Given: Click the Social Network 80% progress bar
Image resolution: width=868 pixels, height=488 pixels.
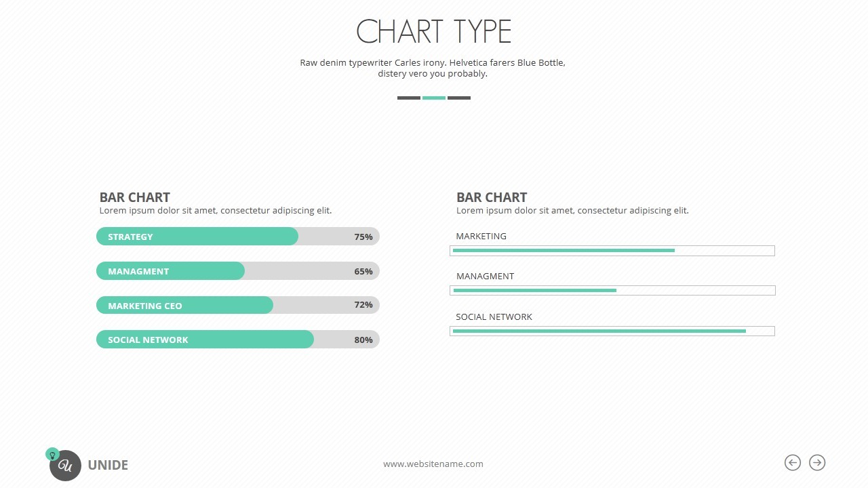Looking at the screenshot, I should click(x=237, y=340).
